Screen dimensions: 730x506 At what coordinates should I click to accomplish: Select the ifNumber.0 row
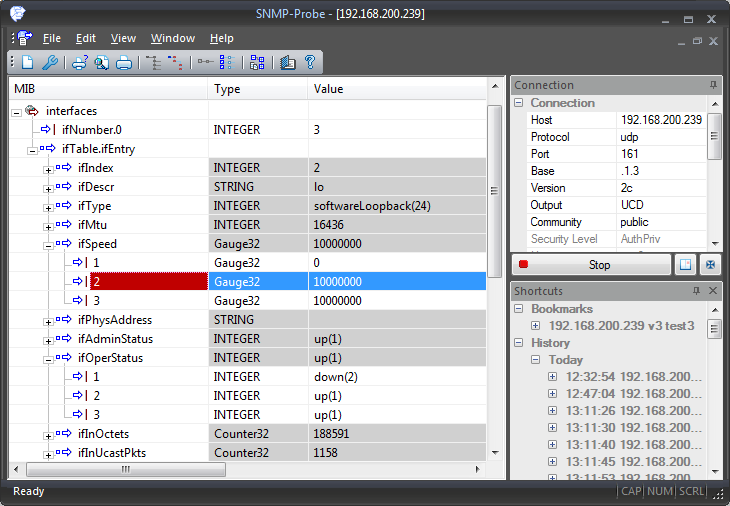pos(248,129)
